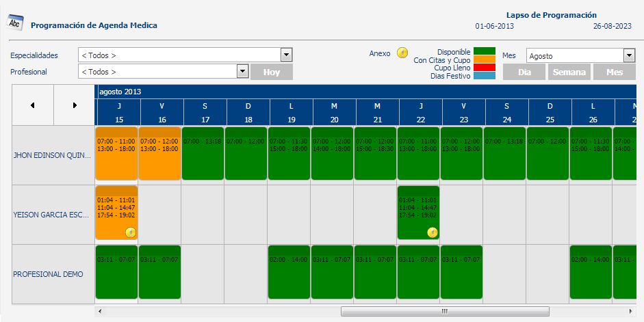The height and width of the screenshot is (322, 644).
Task: Click the red Cupo Lleno legend swatch
Action: click(485, 68)
